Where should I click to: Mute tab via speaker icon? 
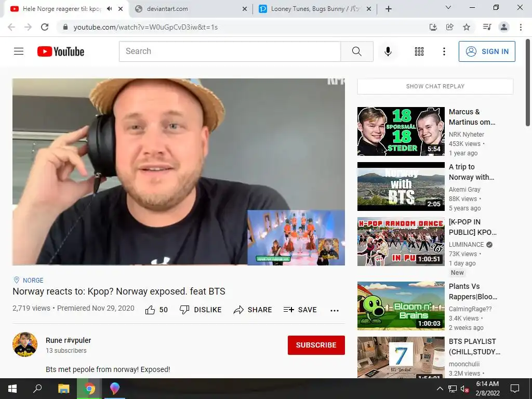(109, 9)
